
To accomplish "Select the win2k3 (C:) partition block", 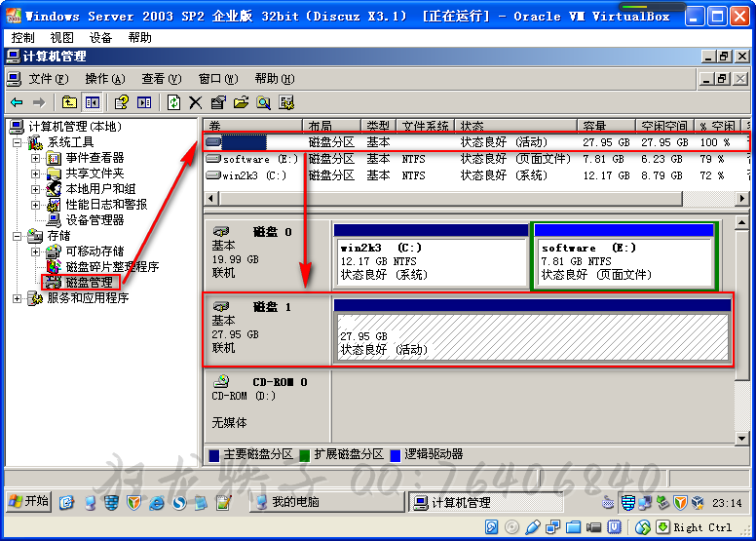I will pos(431,256).
